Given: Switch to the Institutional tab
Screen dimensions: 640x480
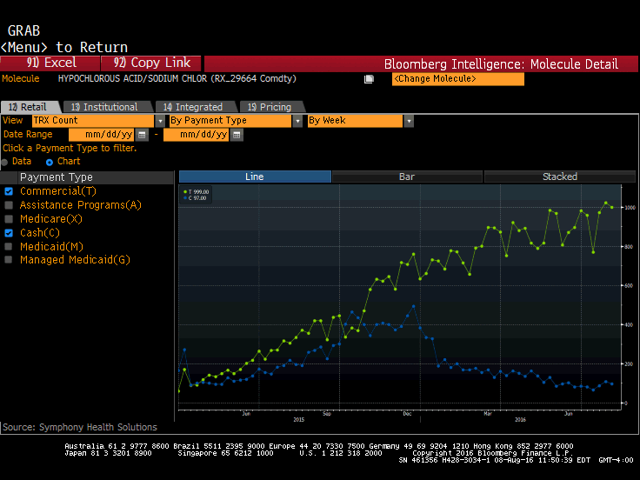Looking at the screenshot, I should (x=107, y=107).
